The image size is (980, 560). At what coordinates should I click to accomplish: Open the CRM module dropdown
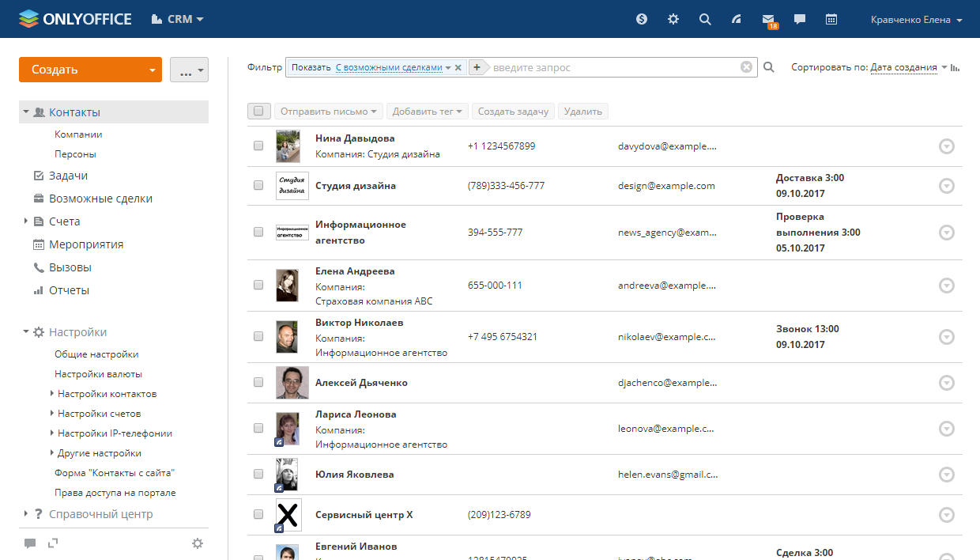tap(178, 19)
